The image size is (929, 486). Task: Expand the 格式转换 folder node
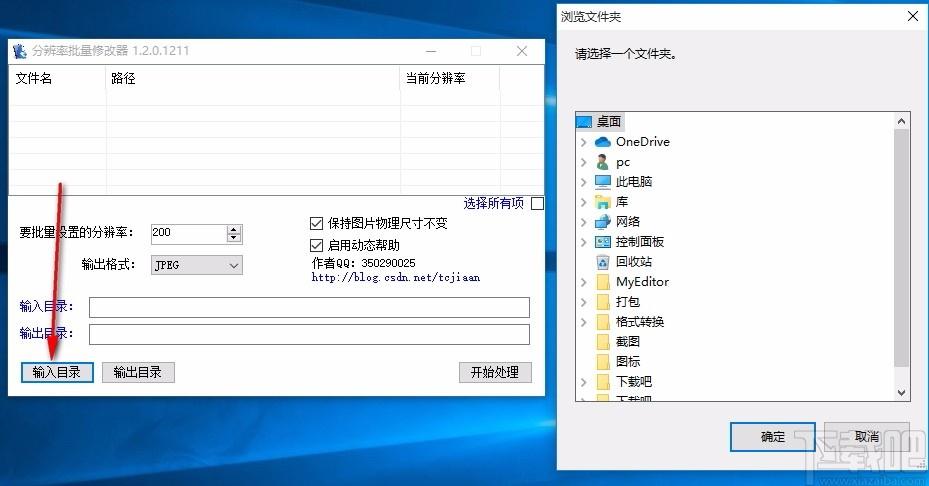pyautogui.click(x=584, y=322)
